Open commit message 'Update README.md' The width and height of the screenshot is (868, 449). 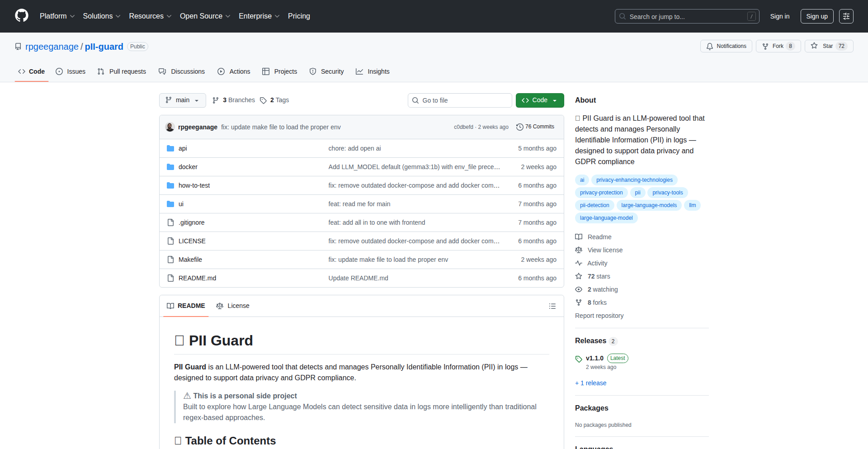tap(358, 278)
